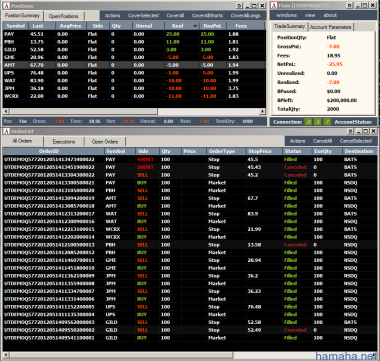Click the Fees value 3.75 for JPM
Viewport: 380px width, 361px height.
pyautogui.click(x=233, y=88)
